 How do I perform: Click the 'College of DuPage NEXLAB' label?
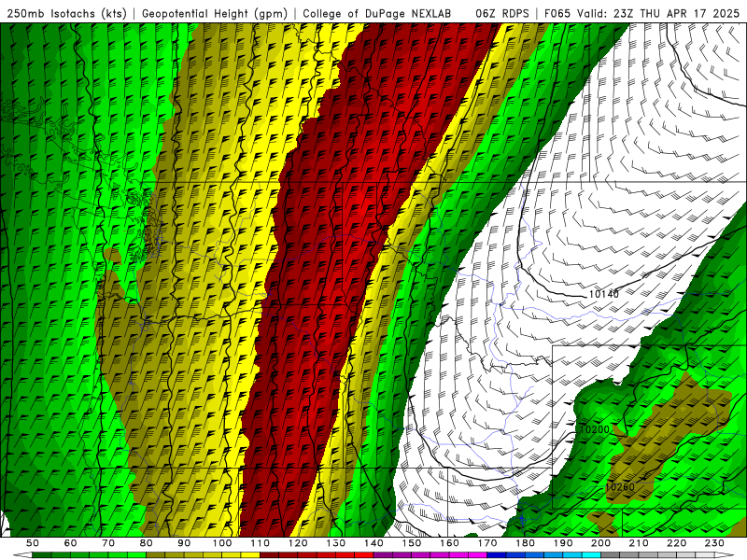click(377, 14)
